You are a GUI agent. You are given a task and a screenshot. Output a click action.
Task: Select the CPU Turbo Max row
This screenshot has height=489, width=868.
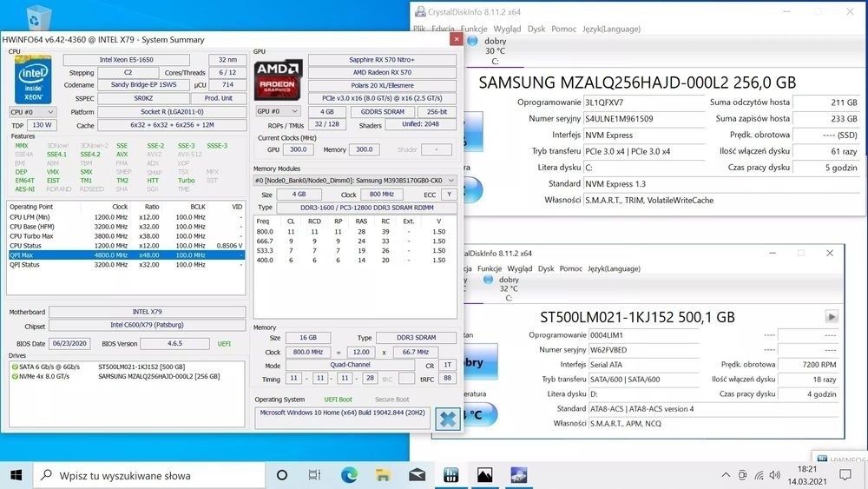coord(126,236)
